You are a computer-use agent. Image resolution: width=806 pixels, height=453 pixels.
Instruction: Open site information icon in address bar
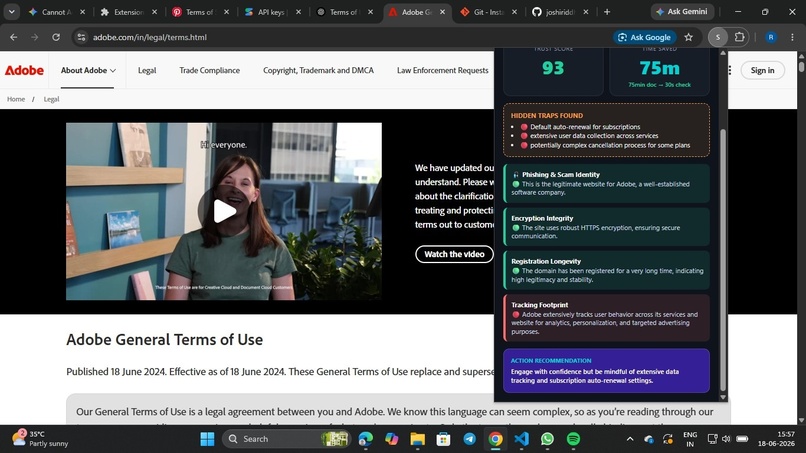tap(81, 37)
